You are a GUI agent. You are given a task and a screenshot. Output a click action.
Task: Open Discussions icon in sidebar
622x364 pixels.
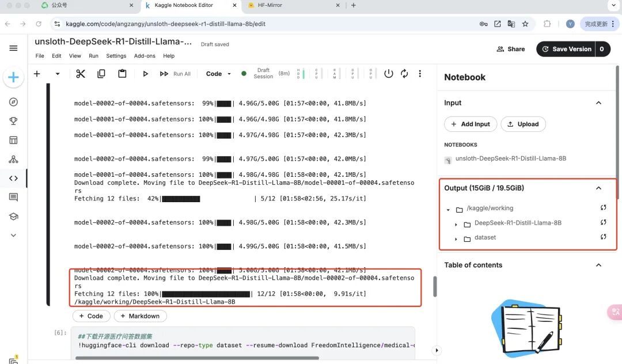[13, 197]
